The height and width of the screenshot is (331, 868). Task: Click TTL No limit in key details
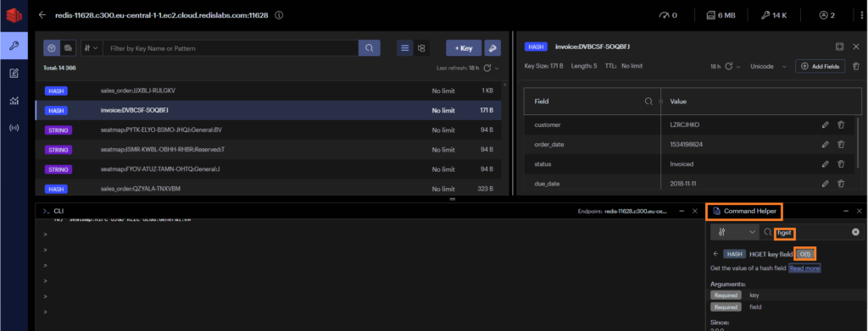623,66
